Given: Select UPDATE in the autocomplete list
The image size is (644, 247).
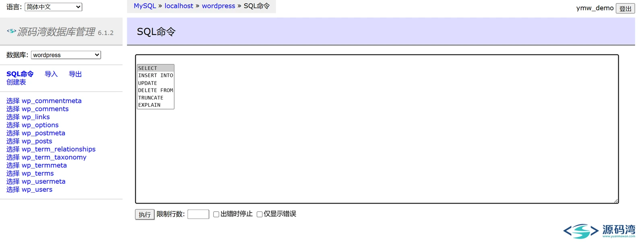Looking at the screenshot, I should pyautogui.click(x=155, y=83).
